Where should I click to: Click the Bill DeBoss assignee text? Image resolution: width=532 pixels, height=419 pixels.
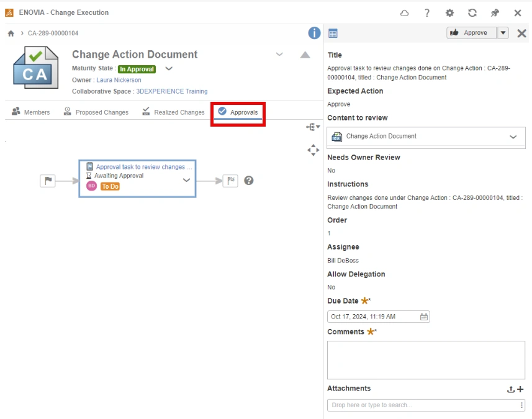(343, 261)
